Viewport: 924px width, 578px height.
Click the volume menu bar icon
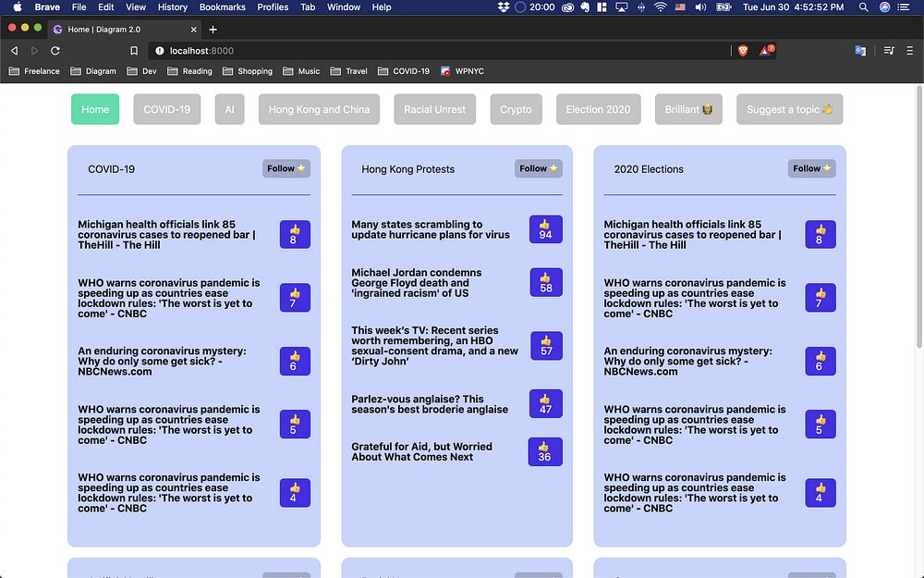700,7
